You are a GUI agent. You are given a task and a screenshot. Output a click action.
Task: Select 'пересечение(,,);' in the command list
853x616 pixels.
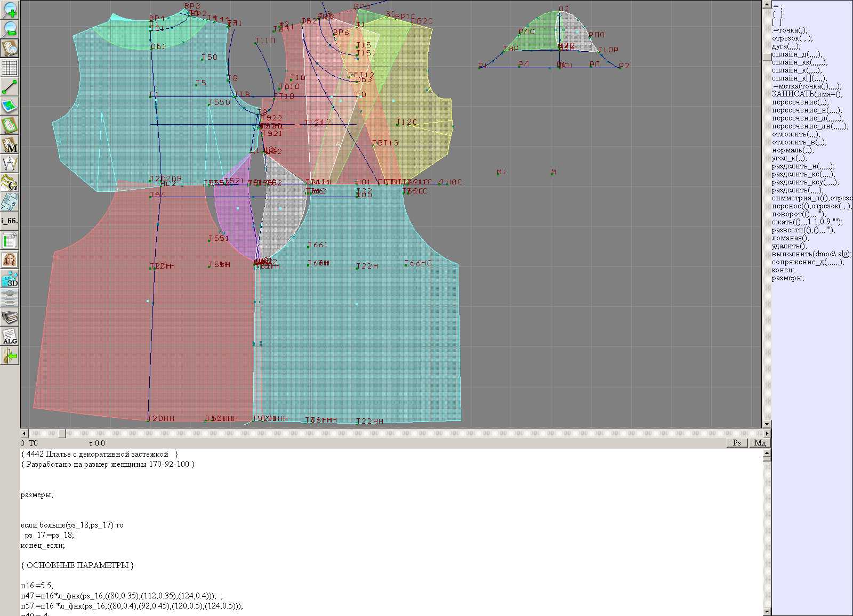800,102
